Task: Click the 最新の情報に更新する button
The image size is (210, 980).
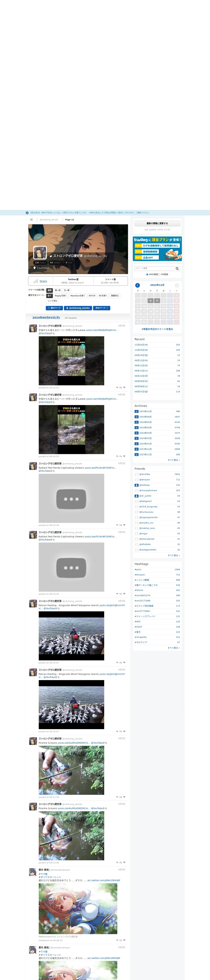Action: (x=157, y=223)
